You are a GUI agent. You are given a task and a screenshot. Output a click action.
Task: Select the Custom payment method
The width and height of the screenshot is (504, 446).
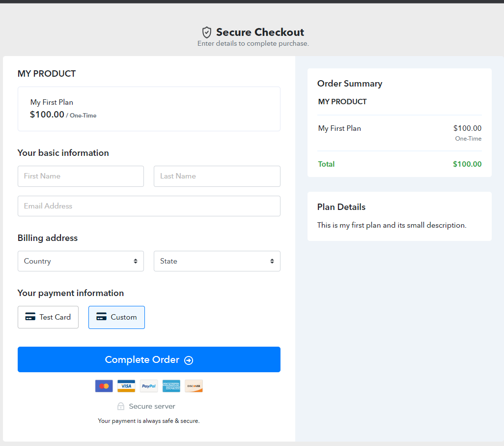117,317
